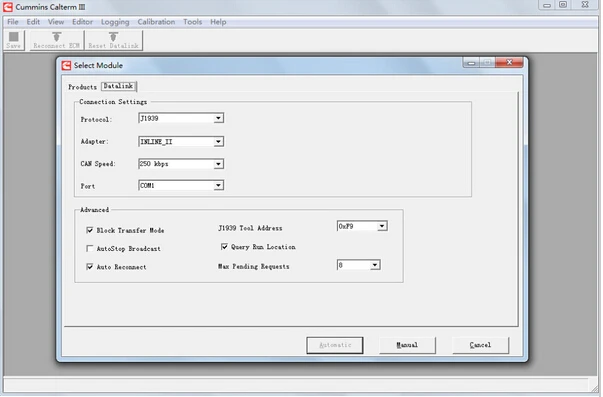Screen dimensions: 603x397
Task: Click the Cummins logo in main title bar
Action: 8,7
